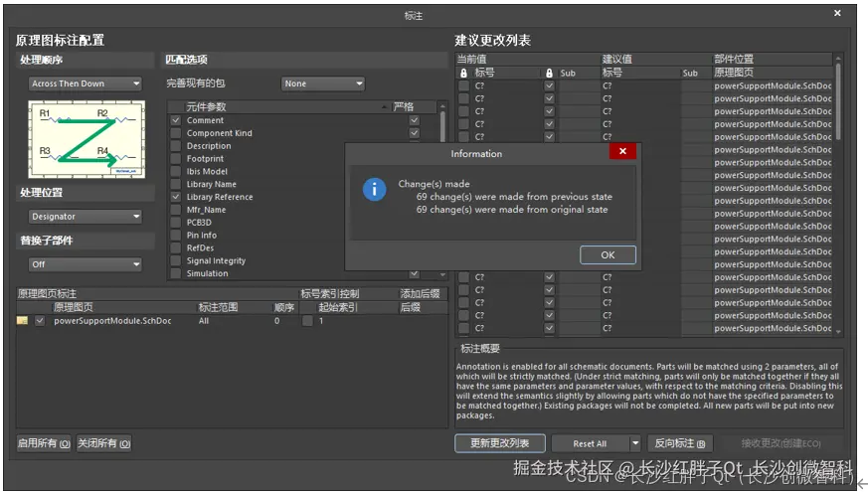Select the Library Reference parameter text
This screenshot has width=868, height=492.
tap(220, 197)
